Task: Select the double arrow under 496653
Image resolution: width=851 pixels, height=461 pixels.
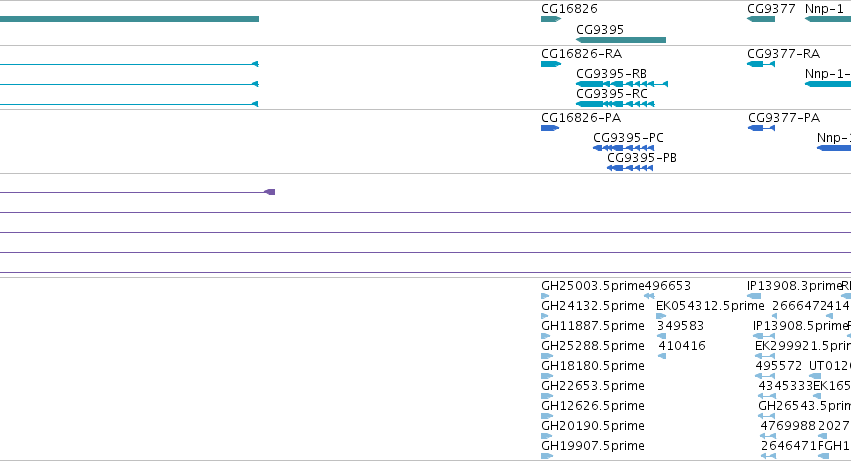Action: tap(649, 296)
